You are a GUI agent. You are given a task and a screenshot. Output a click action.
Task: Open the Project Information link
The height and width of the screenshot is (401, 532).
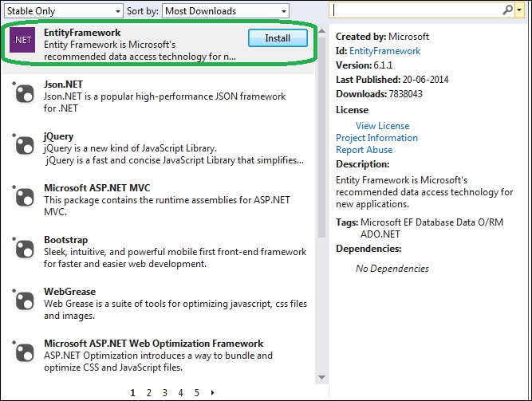pyautogui.click(x=376, y=138)
